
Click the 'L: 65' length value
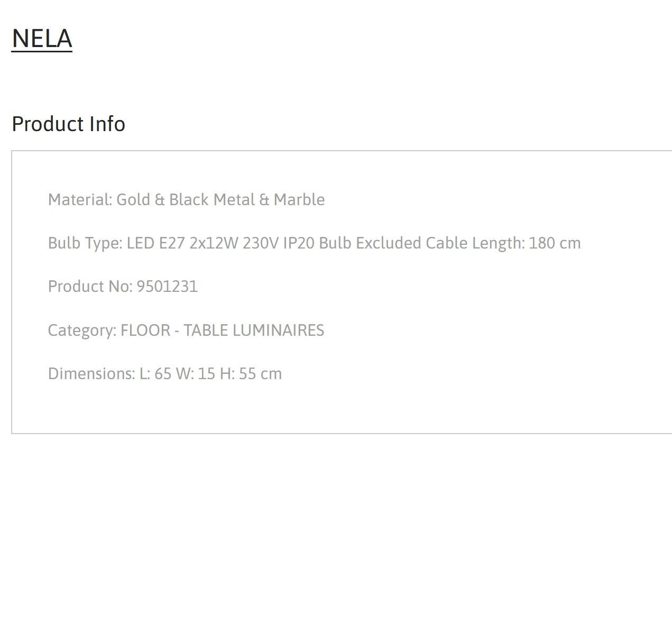(x=155, y=373)
